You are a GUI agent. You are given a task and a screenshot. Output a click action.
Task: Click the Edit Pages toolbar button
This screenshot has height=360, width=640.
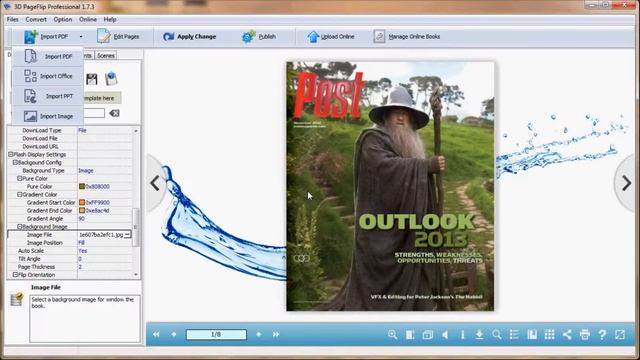tap(118, 37)
